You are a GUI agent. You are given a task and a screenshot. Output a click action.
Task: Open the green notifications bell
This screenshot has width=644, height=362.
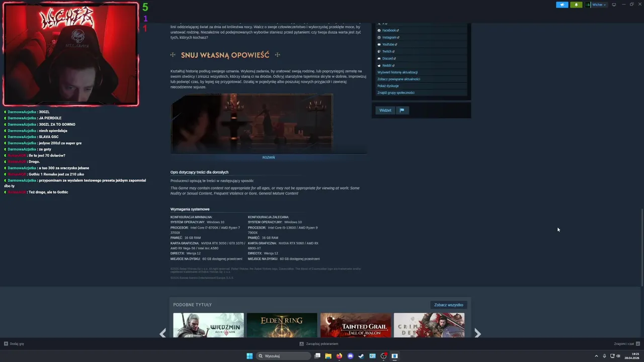tap(576, 5)
